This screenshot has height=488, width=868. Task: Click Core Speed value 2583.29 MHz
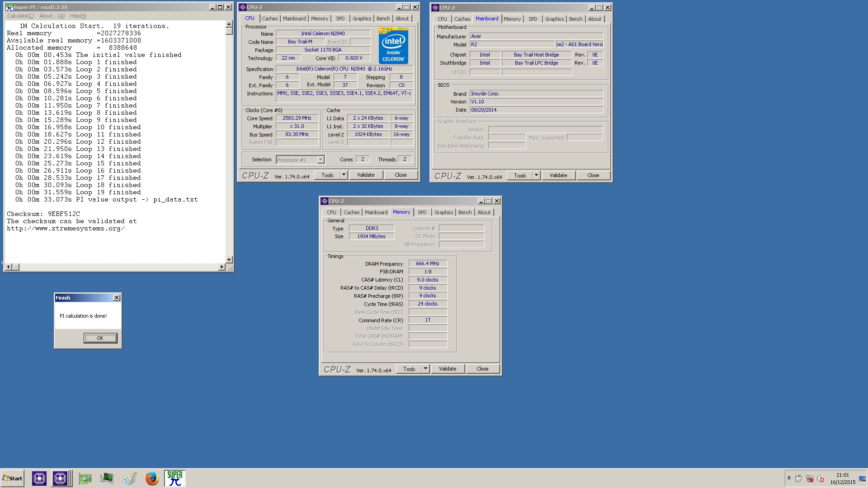pos(297,118)
